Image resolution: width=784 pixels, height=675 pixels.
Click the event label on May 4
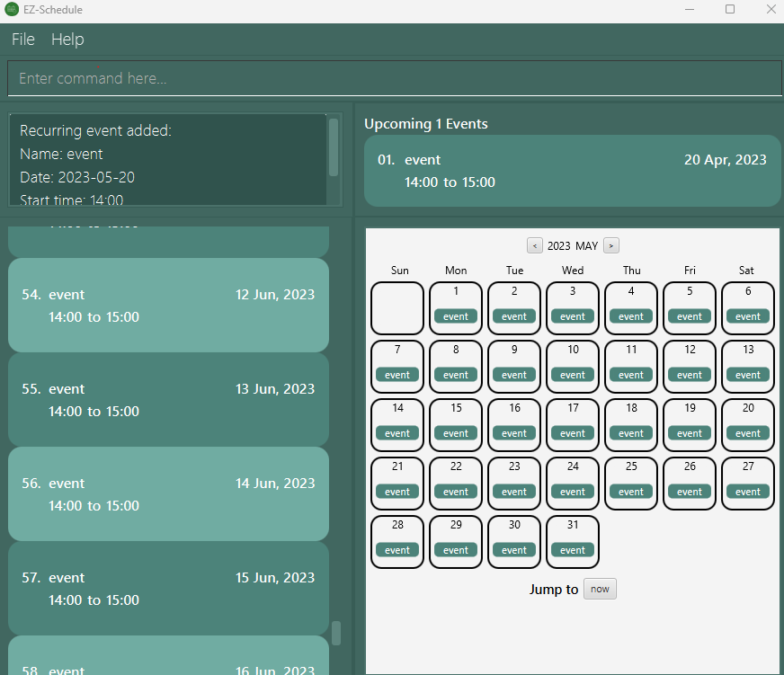pyautogui.click(x=631, y=316)
